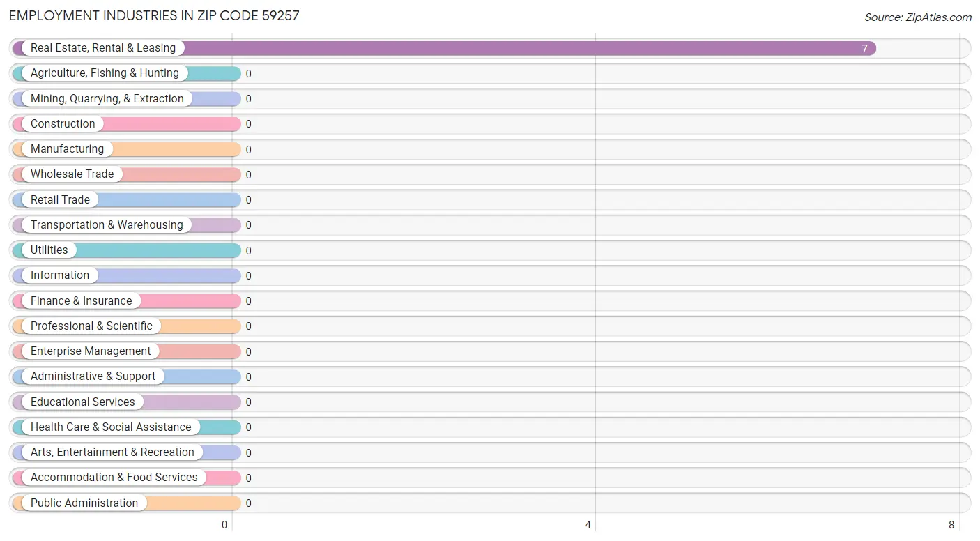
Task: Click the 0 value next to Enterprise Management
Action: coord(248,352)
